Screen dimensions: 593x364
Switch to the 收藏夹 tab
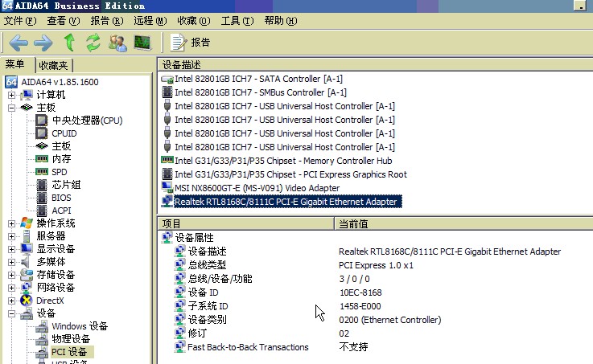[54, 65]
